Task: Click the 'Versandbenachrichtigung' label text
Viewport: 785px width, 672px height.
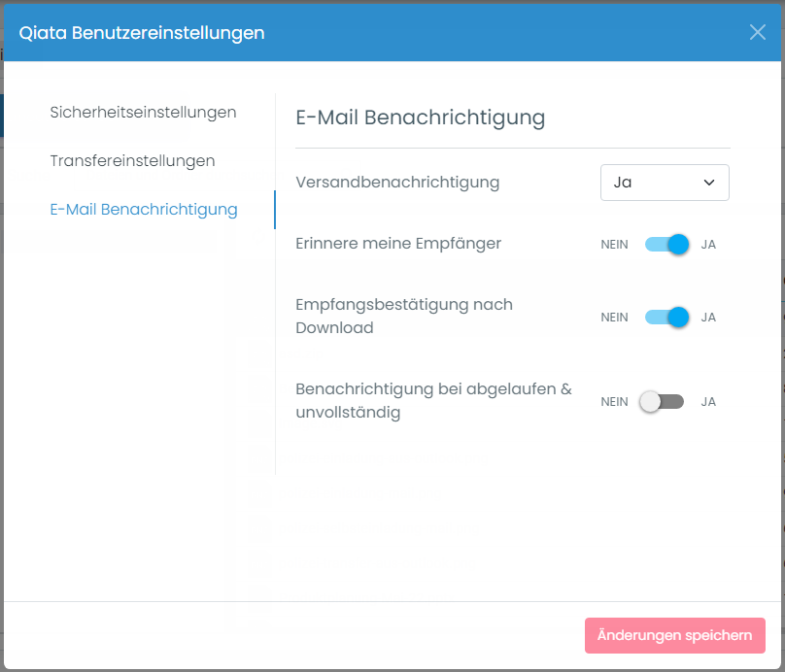Action: tap(397, 183)
